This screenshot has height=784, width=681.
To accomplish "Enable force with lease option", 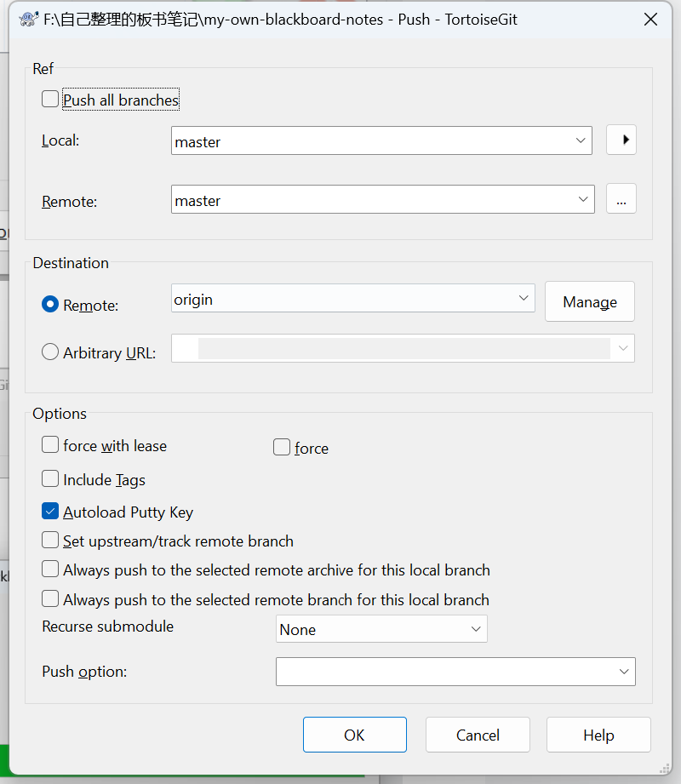I will click(50, 444).
